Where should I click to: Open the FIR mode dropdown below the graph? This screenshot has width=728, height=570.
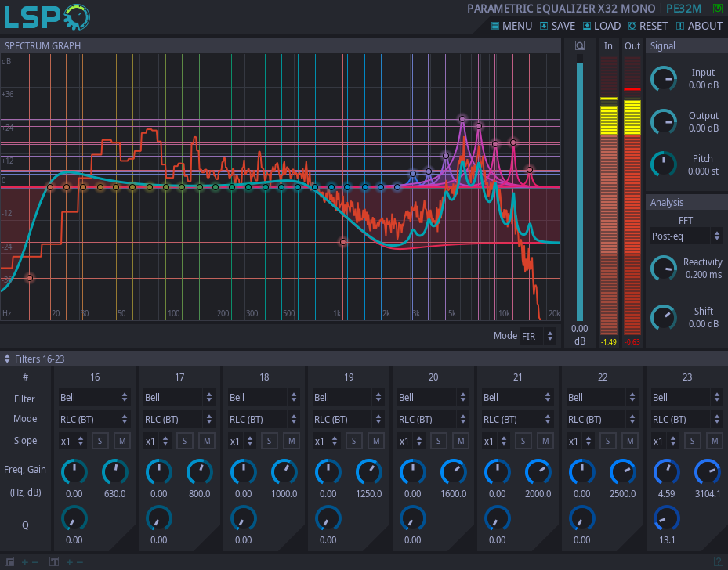pyautogui.click(x=537, y=336)
